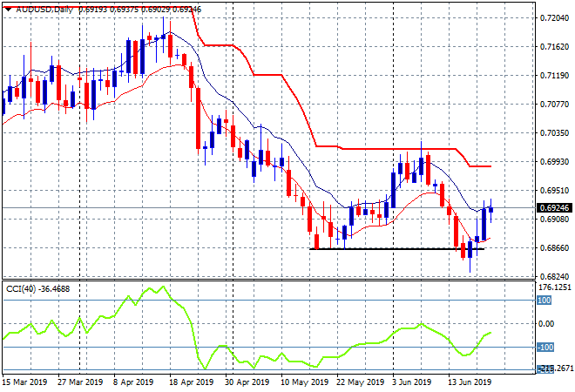Screen dimensions: 575x392
Task: Click the 0.69080 price axis label
Action: (x=554, y=220)
